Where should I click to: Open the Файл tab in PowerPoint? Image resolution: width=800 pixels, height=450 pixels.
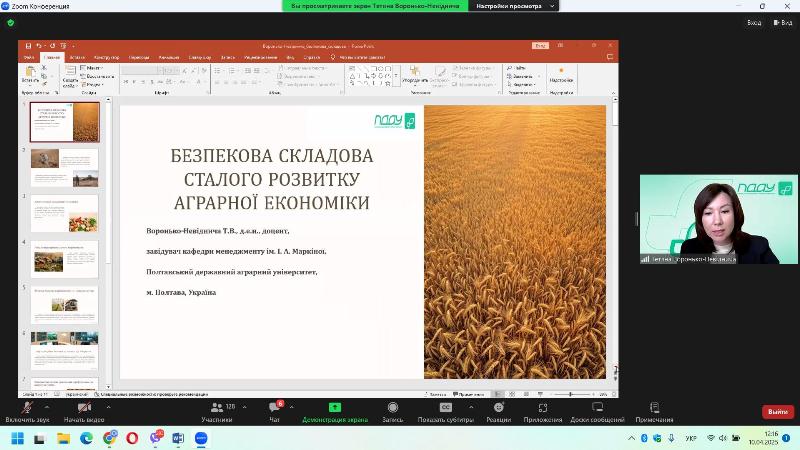[x=29, y=57]
